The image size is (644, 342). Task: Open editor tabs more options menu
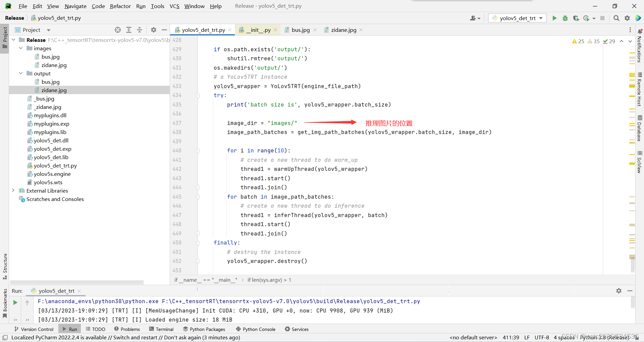pos(630,30)
